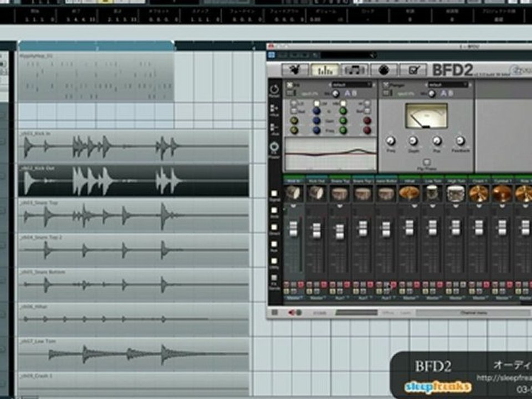
Task: Select the High Tom drum thumbnail
Action: (456, 193)
